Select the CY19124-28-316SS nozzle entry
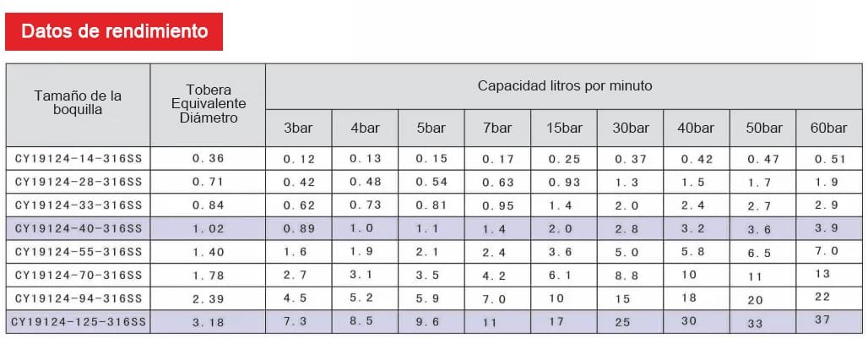The image size is (868, 339). click(x=78, y=182)
